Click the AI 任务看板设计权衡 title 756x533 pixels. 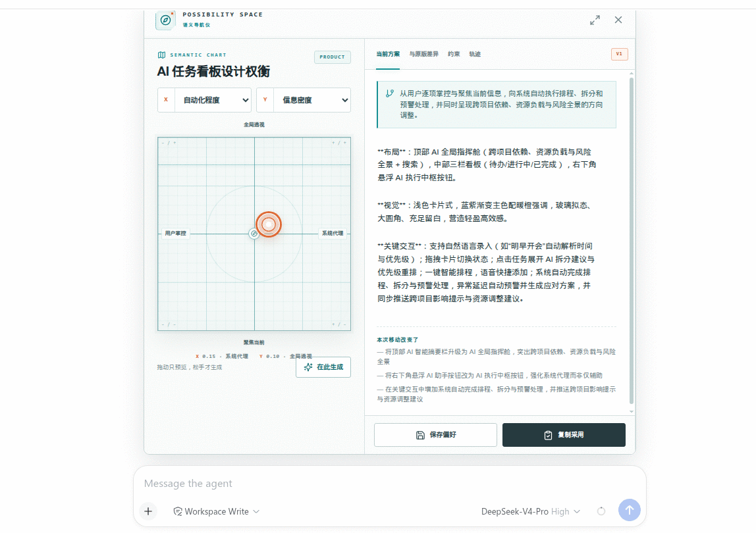(x=213, y=71)
